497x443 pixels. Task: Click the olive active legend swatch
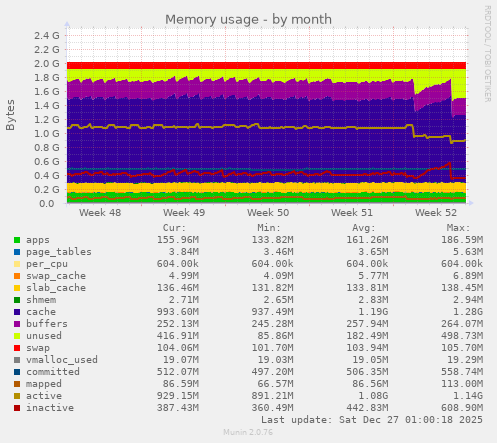pyautogui.click(x=17, y=396)
